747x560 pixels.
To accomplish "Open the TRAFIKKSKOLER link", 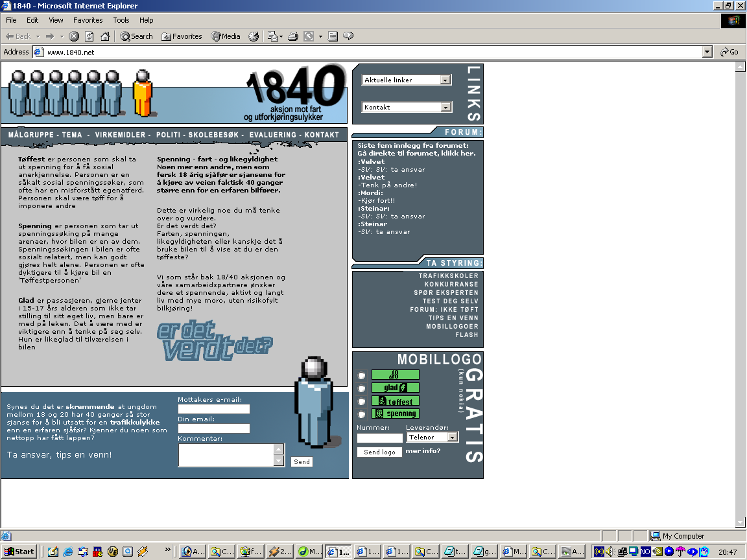I will tap(448, 276).
